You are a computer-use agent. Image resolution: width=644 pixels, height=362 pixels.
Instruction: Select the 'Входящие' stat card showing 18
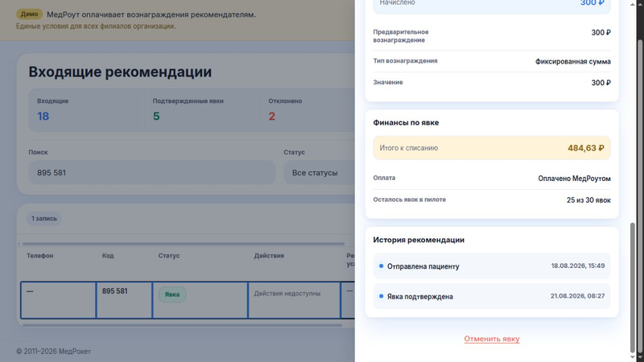(86, 110)
